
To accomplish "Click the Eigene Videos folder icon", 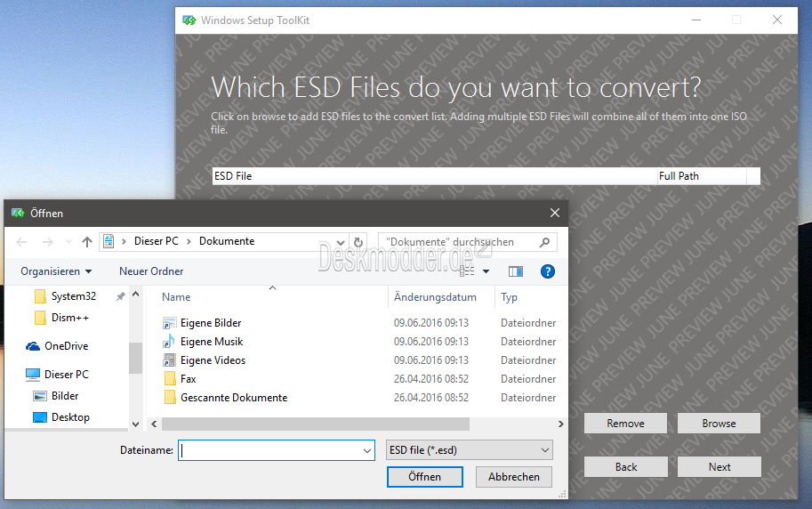I will (169, 360).
